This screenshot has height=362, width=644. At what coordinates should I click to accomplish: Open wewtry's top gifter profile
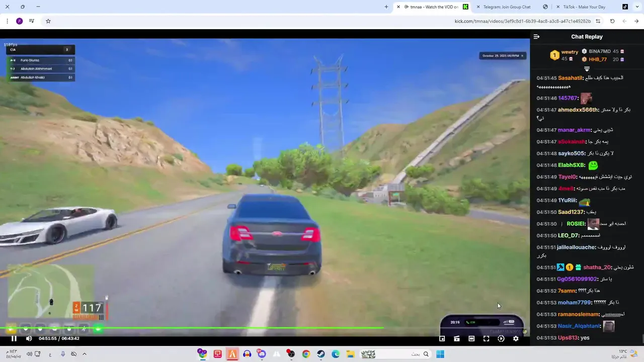570,52
